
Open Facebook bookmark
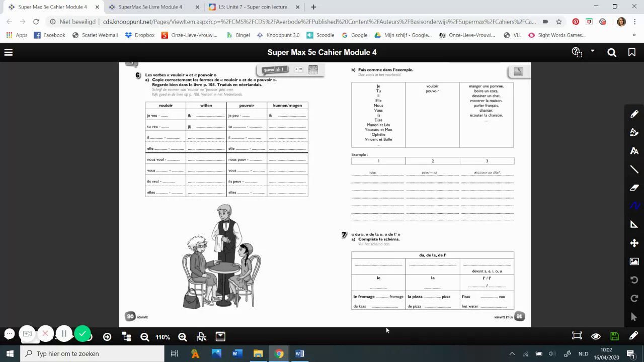click(x=49, y=35)
